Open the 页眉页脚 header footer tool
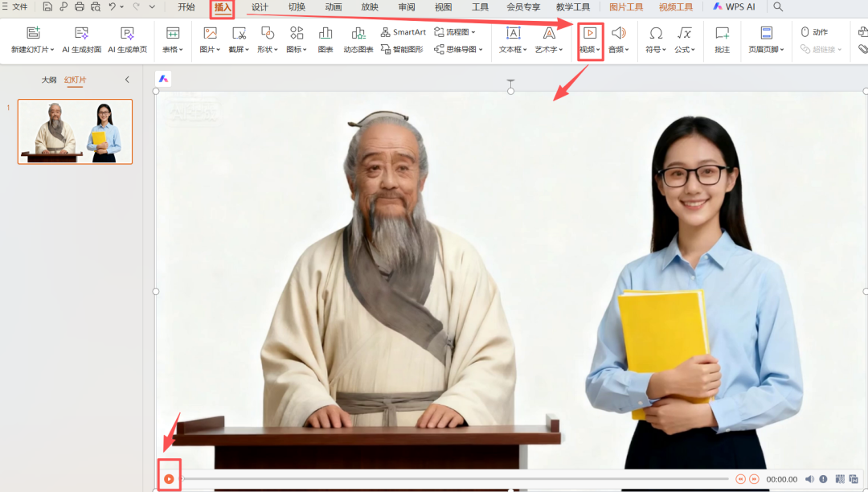868x492 pixels. pos(766,34)
